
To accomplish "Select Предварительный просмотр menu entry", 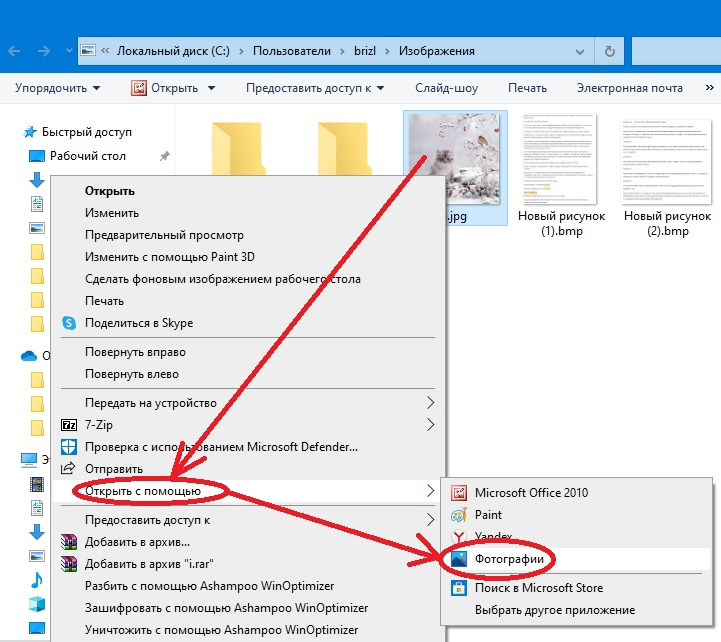I will pyautogui.click(x=248, y=235).
